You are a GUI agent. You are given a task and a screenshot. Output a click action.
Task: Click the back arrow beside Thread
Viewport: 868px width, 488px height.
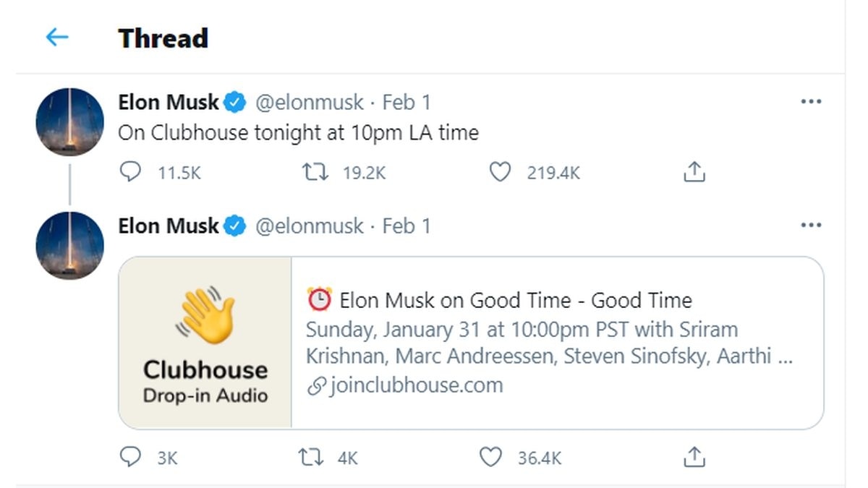[x=57, y=37]
